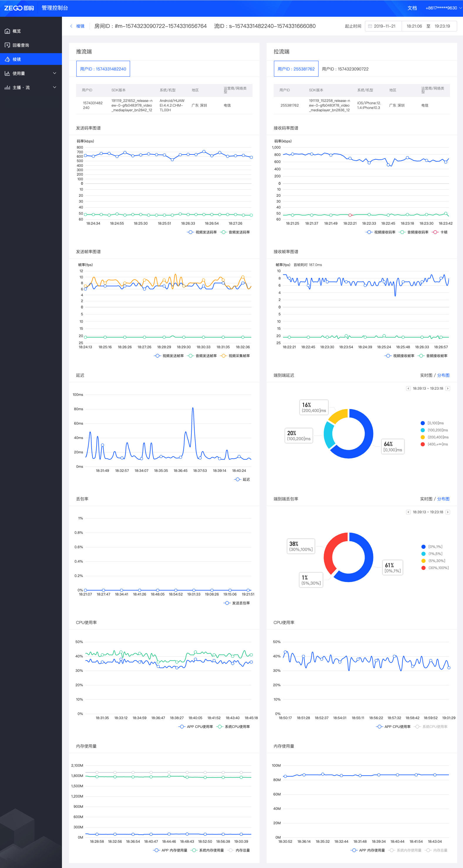The image size is (463, 868).
Task: Go to the next time range in 端到端丢包率
Action: 447,512
